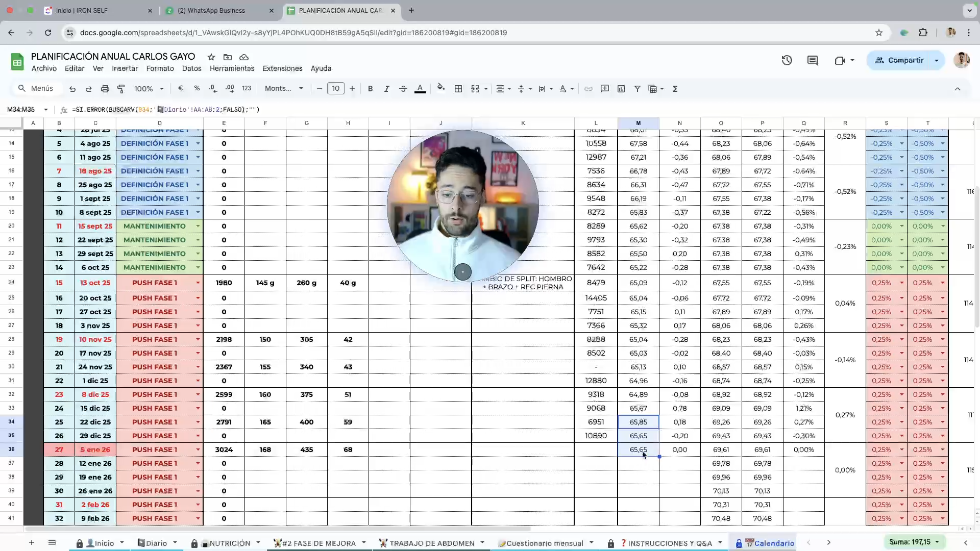Click the insert chart icon
The image size is (980, 551).
621,89
